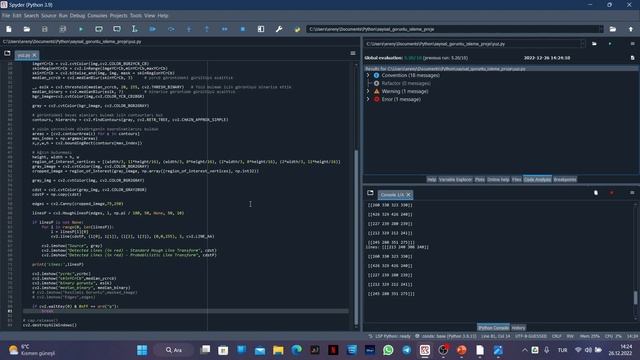Open WhatsApp from the taskbar
Screen dimensions: 640x360
(x=388, y=350)
